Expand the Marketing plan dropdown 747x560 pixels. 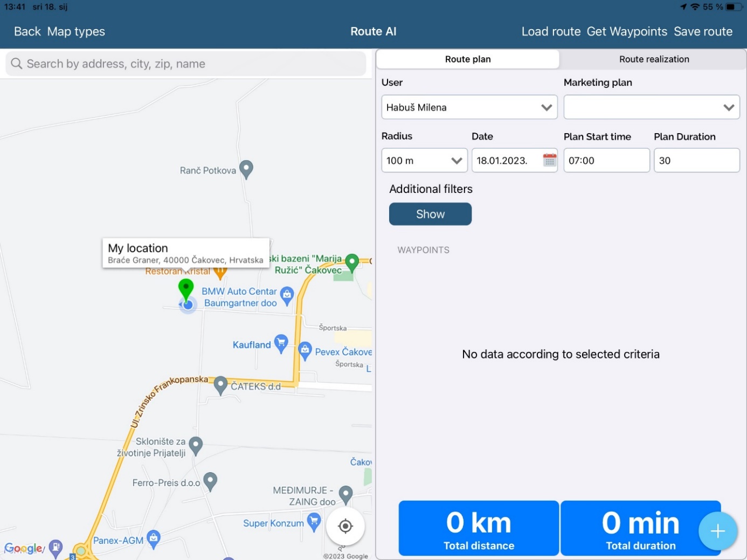point(651,107)
